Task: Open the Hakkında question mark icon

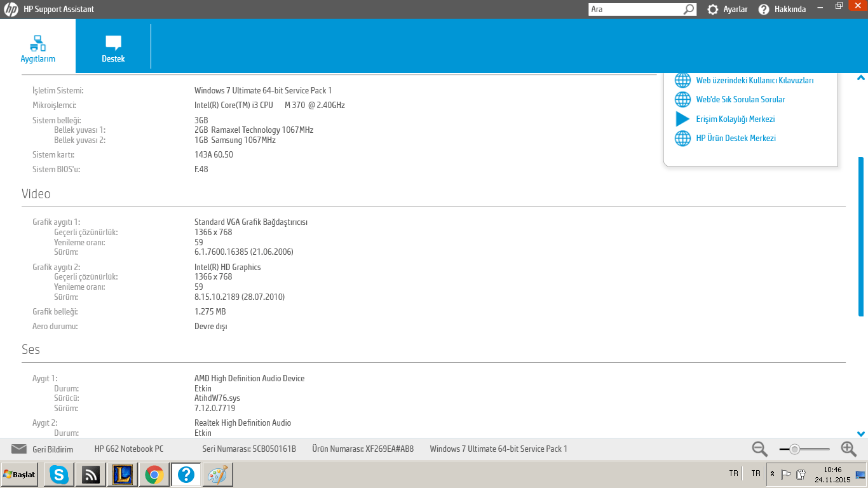Action: click(764, 10)
